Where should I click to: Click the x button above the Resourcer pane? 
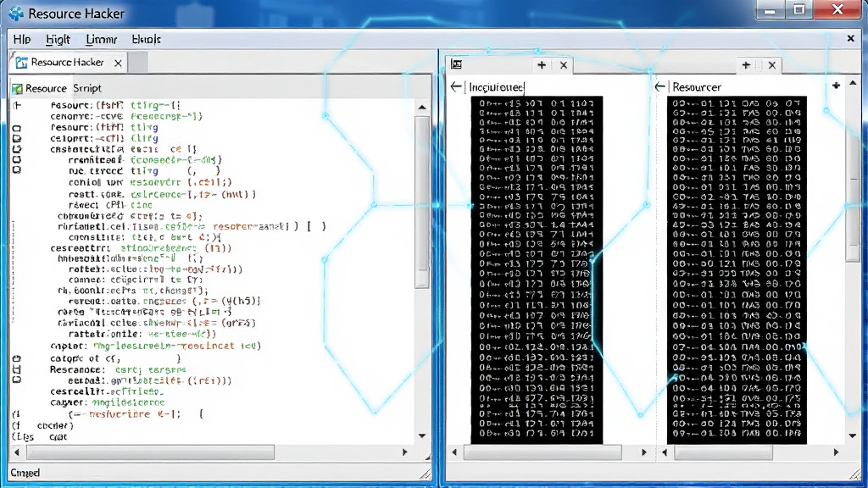772,65
